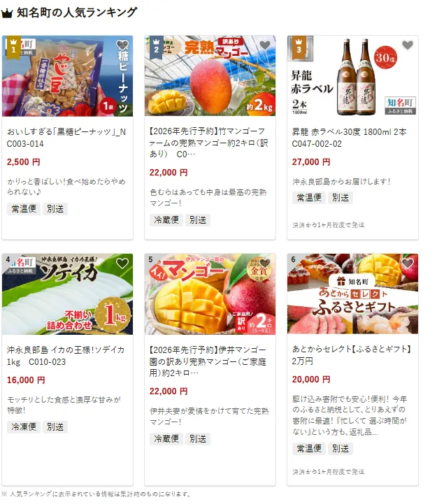The height and width of the screenshot is (504, 437).
Task: Open 伊井マンゴー園の訳あり完熟マンゴー title link
Action: (x=208, y=361)
